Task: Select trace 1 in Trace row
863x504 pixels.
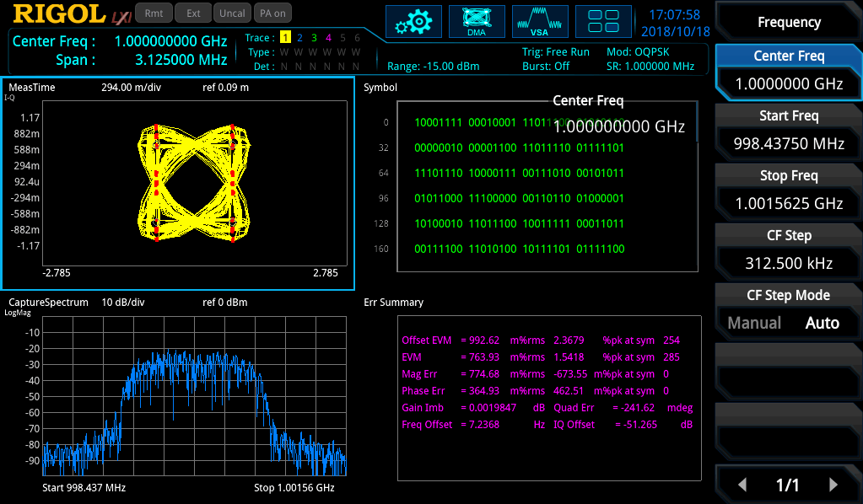Action: (x=285, y=37)
